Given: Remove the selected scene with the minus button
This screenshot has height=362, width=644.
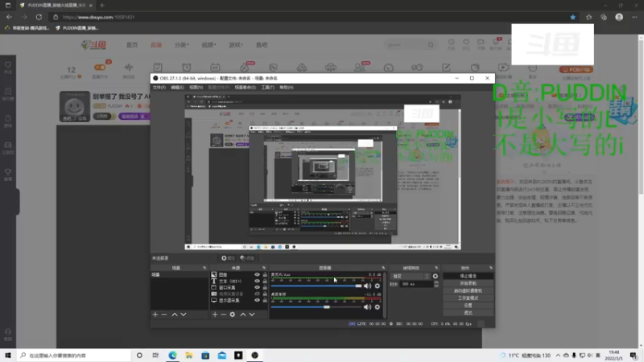Looking at the screenshot, I should pos(164,315).
